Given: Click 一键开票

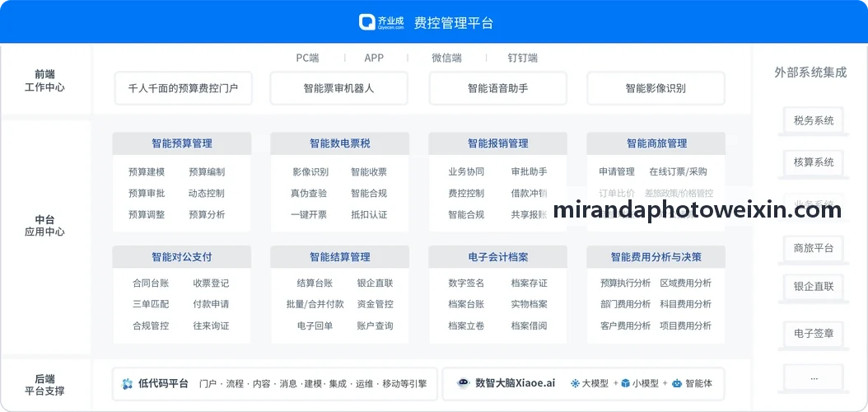Looking at the screenshot, I should pyautogui.click(x=308, y=214).
